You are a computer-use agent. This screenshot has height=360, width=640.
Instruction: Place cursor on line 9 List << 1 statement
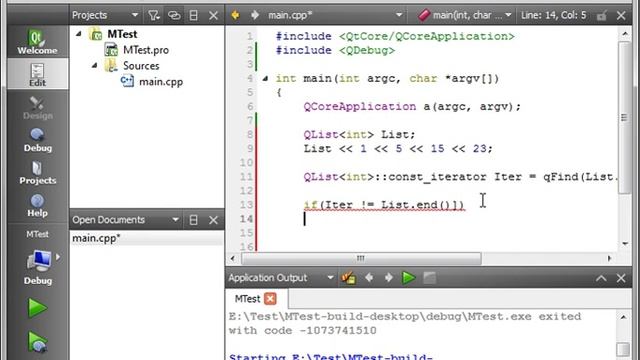point(398,149)
